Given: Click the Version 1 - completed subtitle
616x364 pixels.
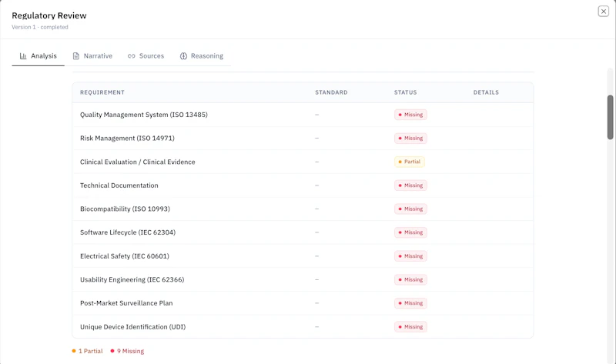Looking at the screenshot, I should click(40, 27).
